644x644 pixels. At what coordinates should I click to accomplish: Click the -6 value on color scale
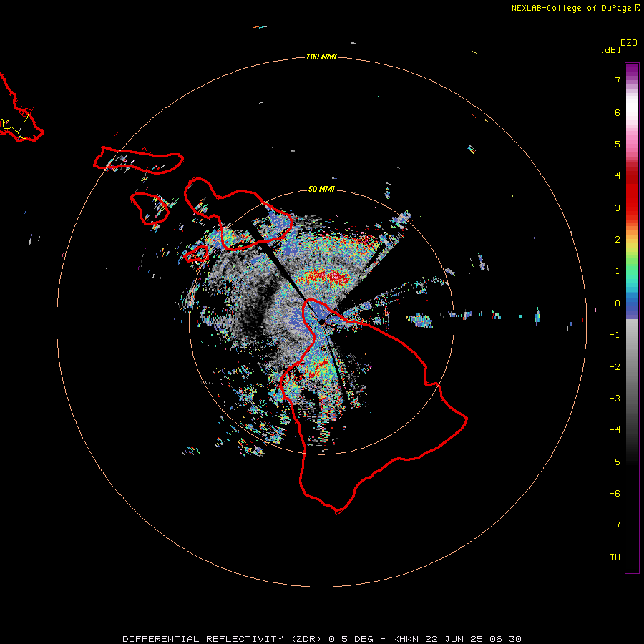click(615, 494)
